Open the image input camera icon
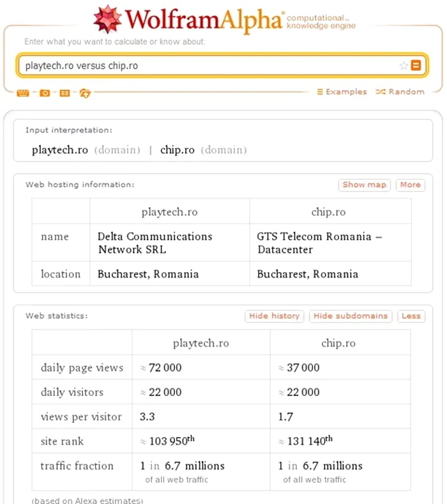Image resolution: width=447 pixels, height=504 pixels. pyautogui.click(x=45, y=93)
